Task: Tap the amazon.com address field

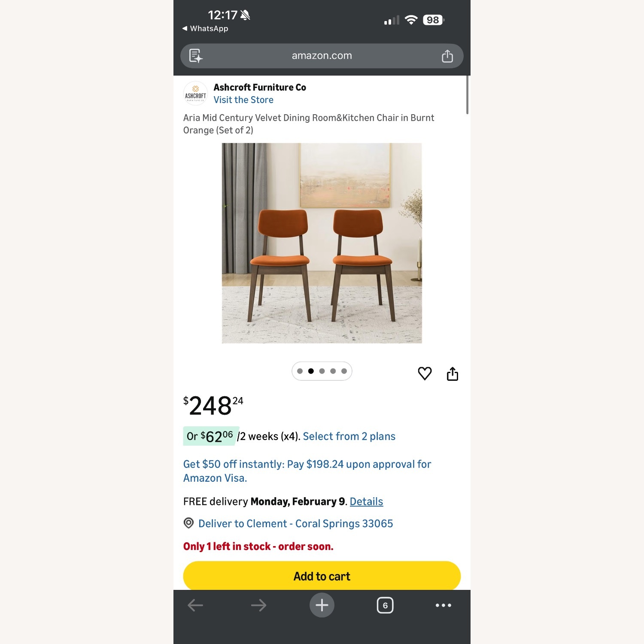Action: (322, 56)
